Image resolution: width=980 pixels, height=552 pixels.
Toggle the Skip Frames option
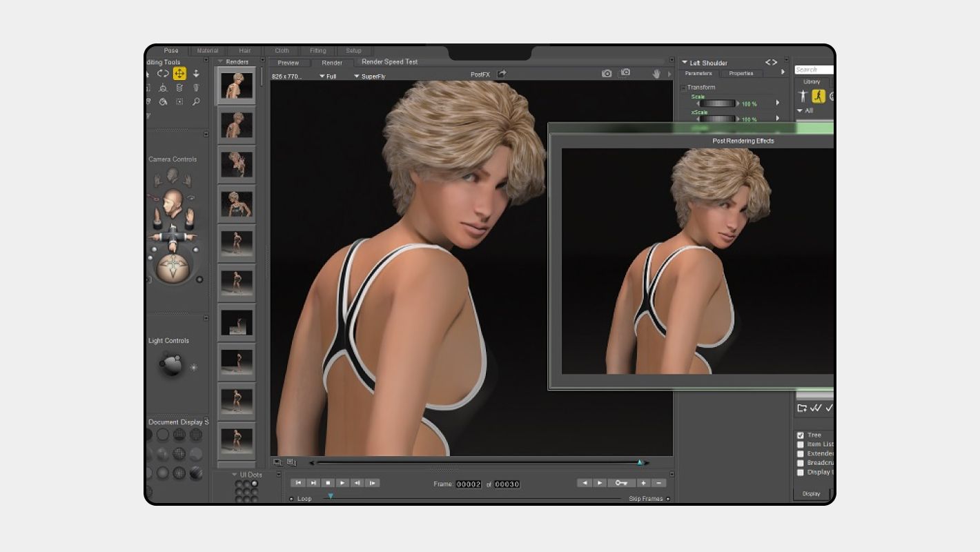pyautogui.click(x=667, y=499)
